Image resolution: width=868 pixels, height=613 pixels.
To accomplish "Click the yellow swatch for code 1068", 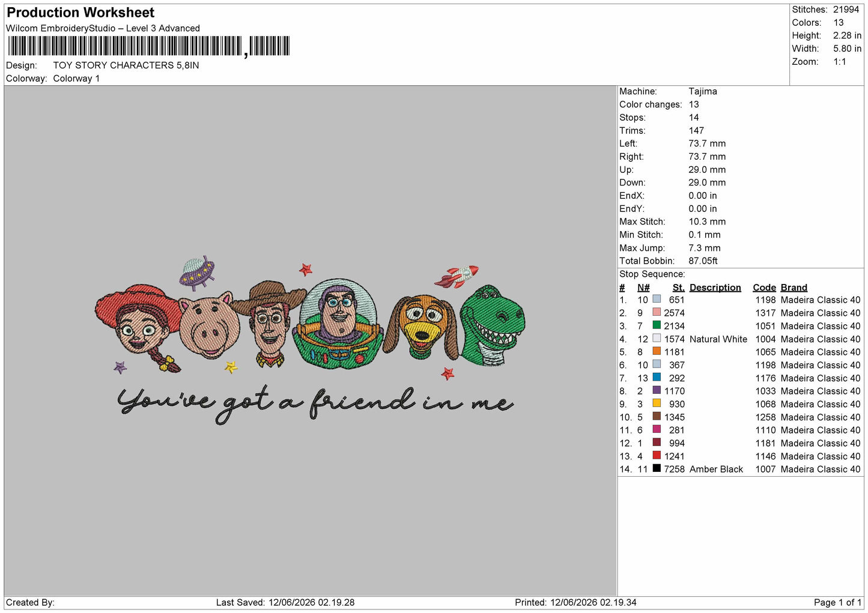I will tap(657, 403).
